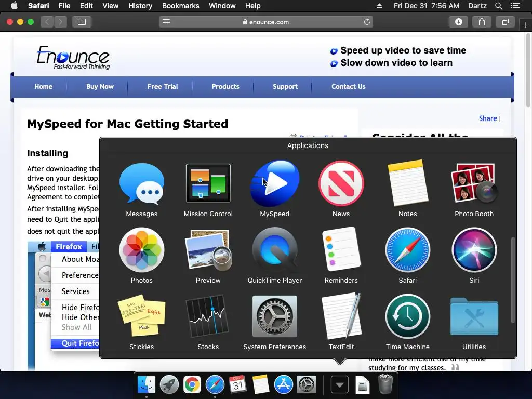This screenshot has width=532, height=399.
Task: Open the Bookmarks menu
Action: (x=180, y=6)
